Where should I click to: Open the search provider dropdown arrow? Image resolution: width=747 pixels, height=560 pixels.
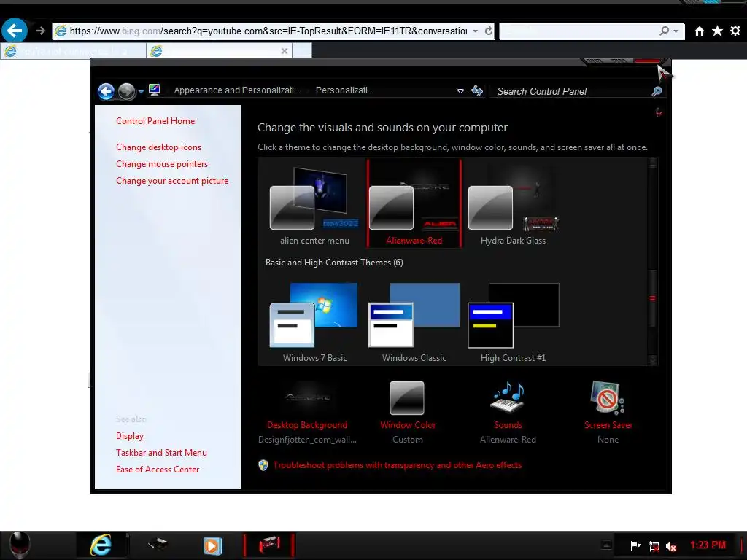pyautogui.click(x=676, y=31)
